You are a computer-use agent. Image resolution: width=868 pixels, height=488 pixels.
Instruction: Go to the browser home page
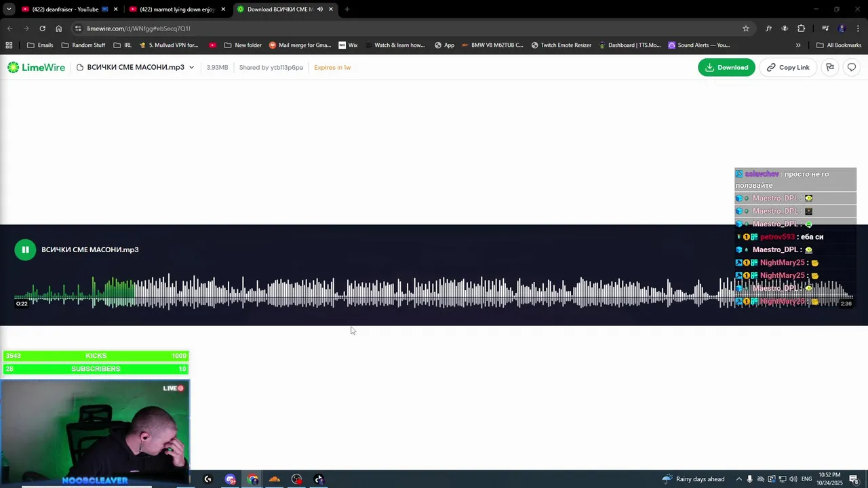point(58,28)
